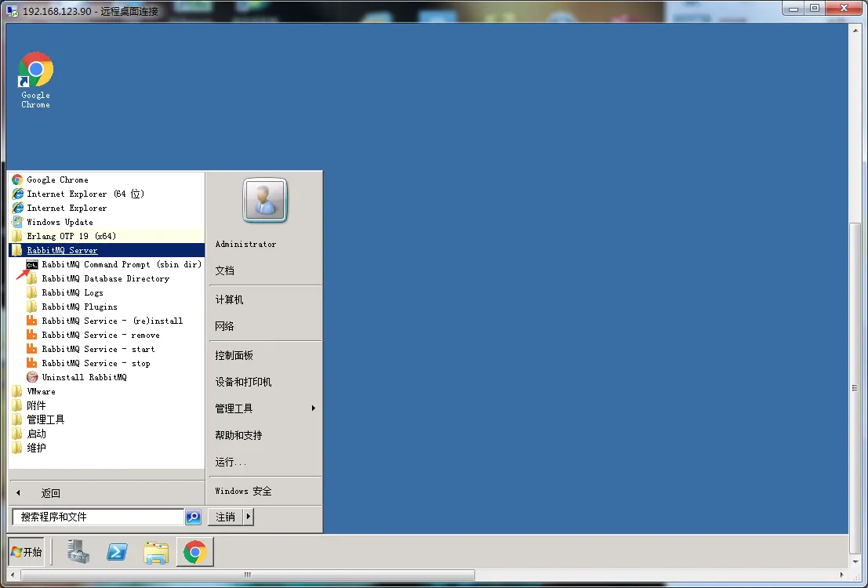
Task: Focus the 搜索程序和文件 search box
Action: tap(98, 517)
